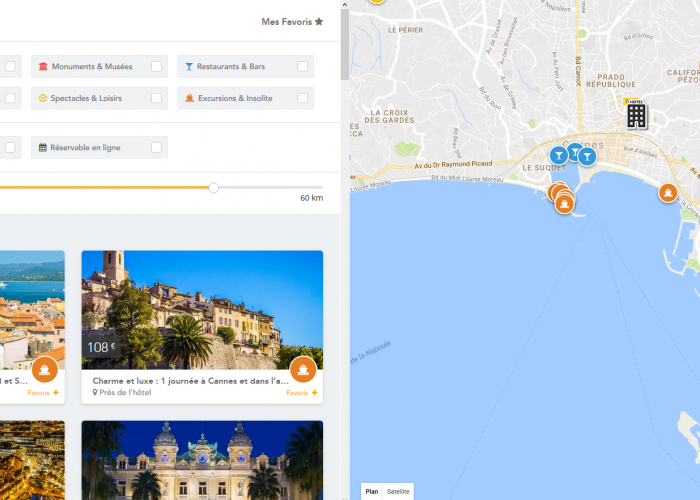
Task: Select orange boat marker near La Croisette
Action: pyautogui.click(x=668, y=193)
